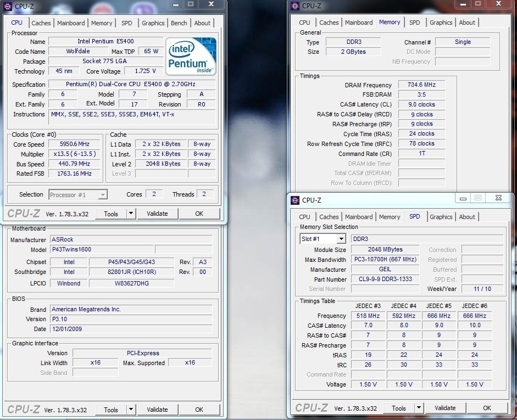Select the CPU tab in the SPD window

pos(304,217)
